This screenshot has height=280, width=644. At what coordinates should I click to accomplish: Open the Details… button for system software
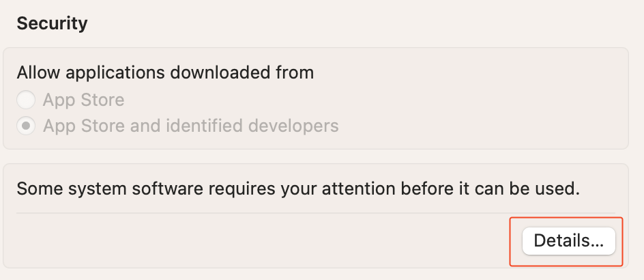coord(568,240)
